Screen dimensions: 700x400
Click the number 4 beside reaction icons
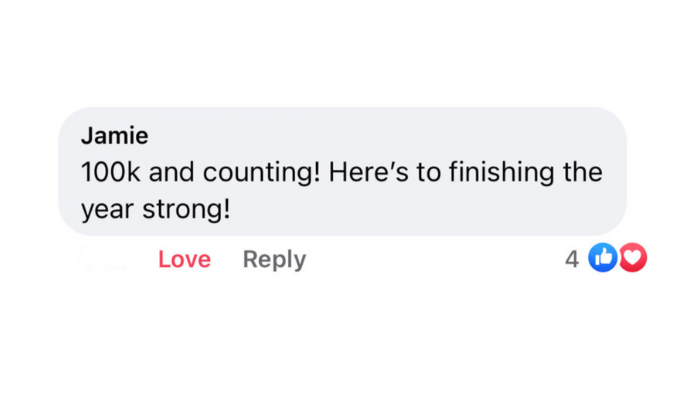572,259
